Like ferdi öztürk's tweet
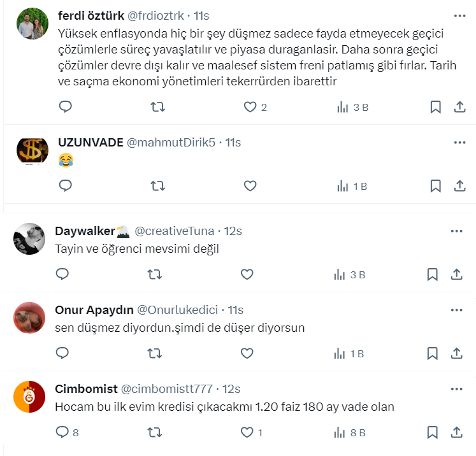This screenshot has width=476, height=456. point(250,107)
